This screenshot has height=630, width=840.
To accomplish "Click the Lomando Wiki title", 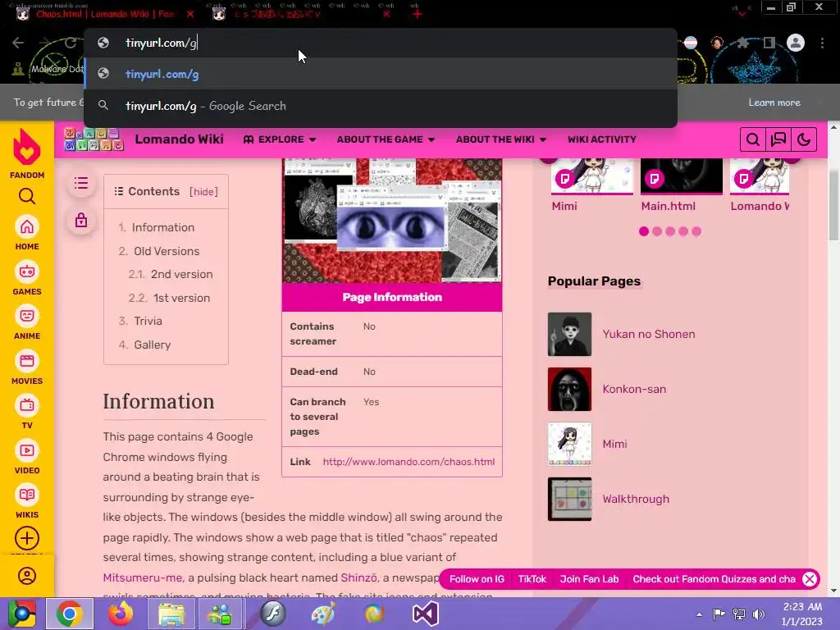I will pos(179,139).
